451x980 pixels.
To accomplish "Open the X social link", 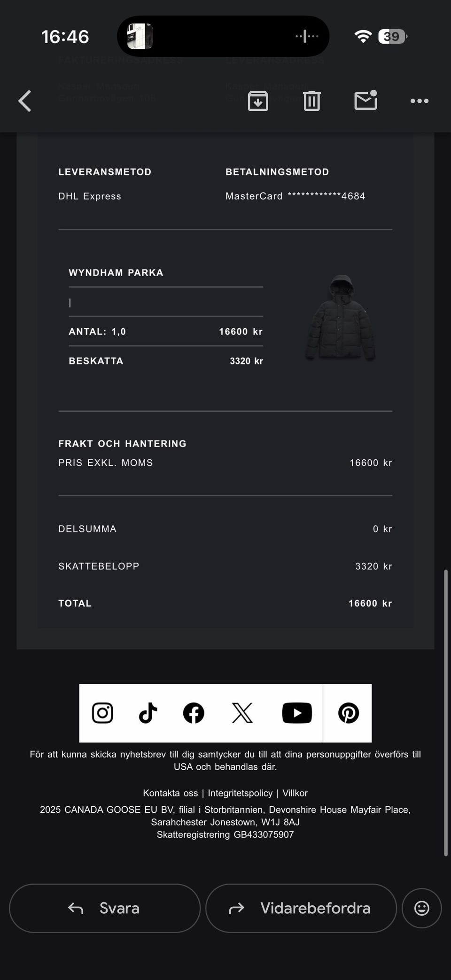I will coord(242,713).
